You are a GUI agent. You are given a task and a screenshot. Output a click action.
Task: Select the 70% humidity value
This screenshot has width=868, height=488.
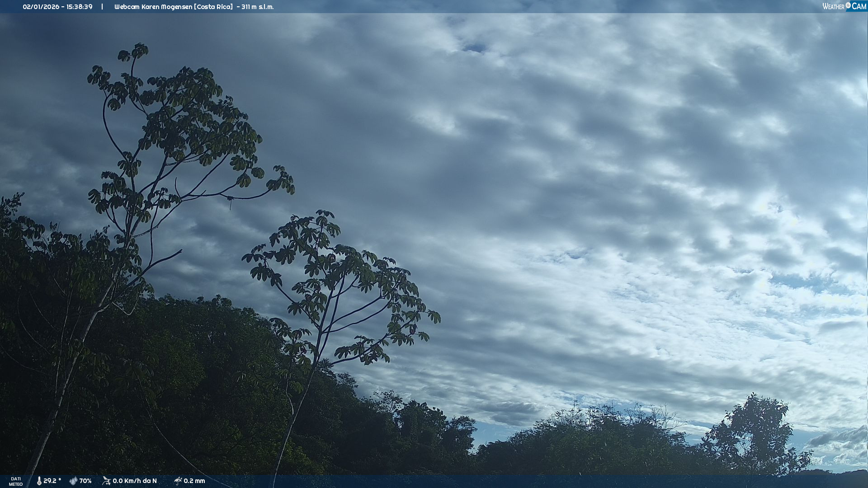click(x=85, y=481)
